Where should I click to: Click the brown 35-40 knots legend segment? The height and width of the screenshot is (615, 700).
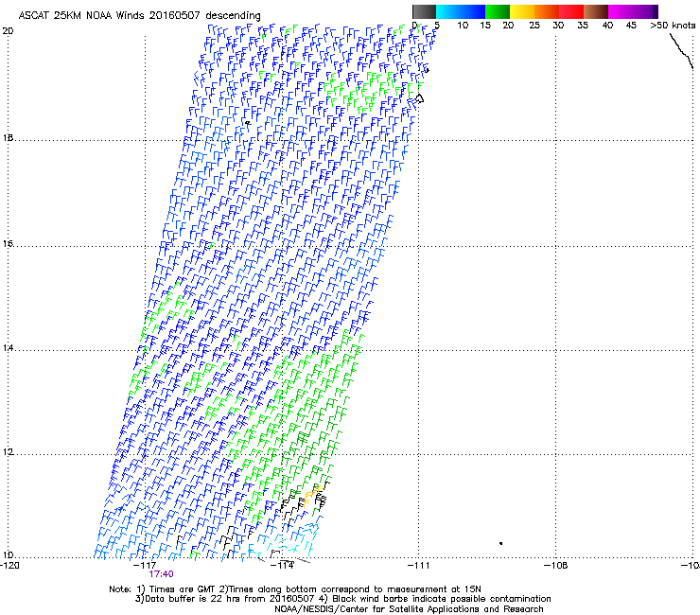tap(596, 11)
